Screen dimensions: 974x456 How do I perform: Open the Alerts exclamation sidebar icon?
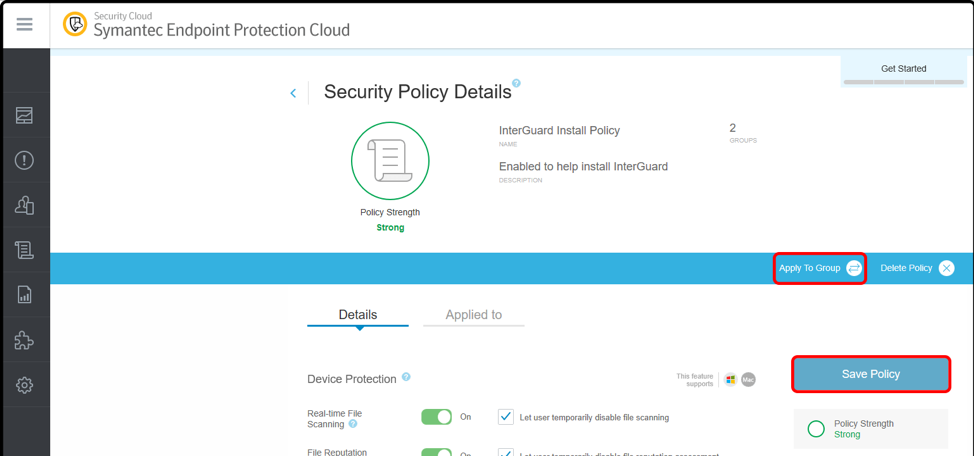tap(24, 160)
